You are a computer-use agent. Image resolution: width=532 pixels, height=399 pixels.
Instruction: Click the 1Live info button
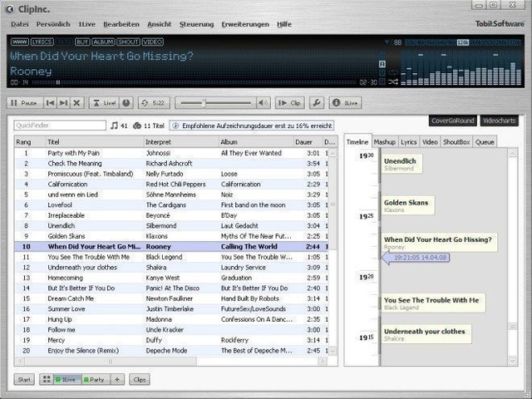(x=345, y=103)
